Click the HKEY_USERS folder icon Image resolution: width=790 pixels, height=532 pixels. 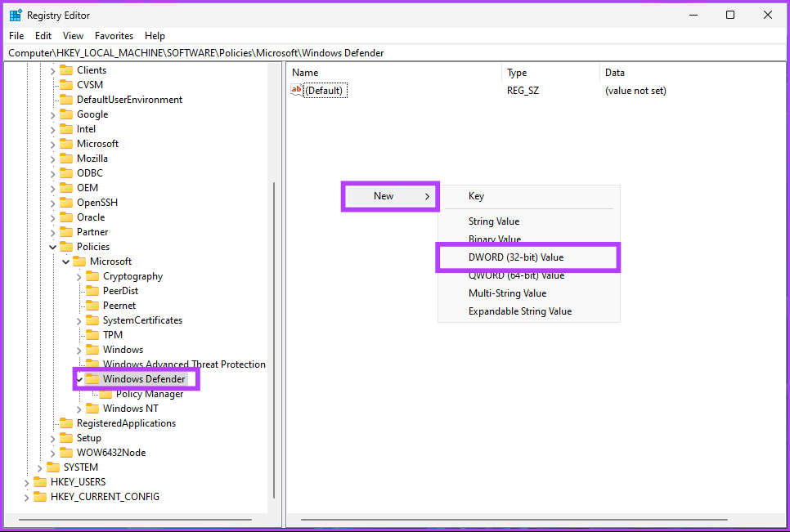coord(40,482)
